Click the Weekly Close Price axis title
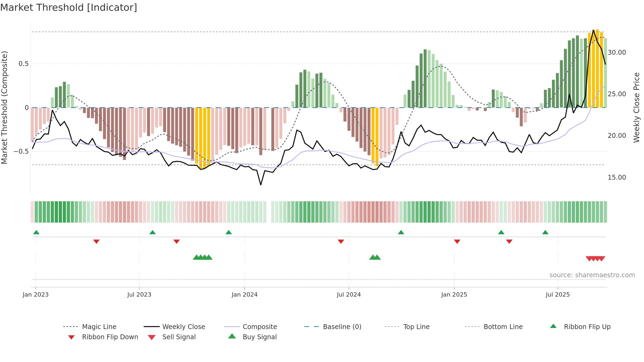This screenshot has width=644, height=362. click(x=636, y=107)
